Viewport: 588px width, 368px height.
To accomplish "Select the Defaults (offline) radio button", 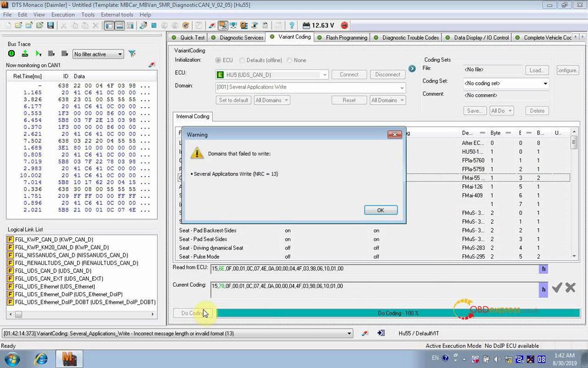I will click(242, 60).
